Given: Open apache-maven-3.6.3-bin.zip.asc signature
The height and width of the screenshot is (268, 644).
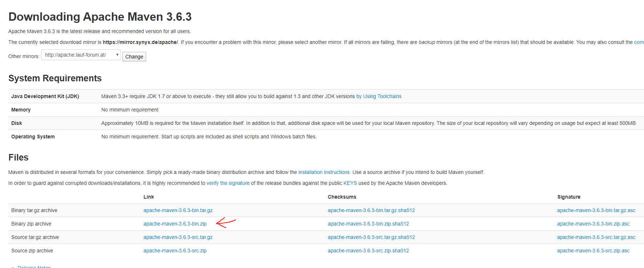Looking at the screenshot, I should 593,224.
